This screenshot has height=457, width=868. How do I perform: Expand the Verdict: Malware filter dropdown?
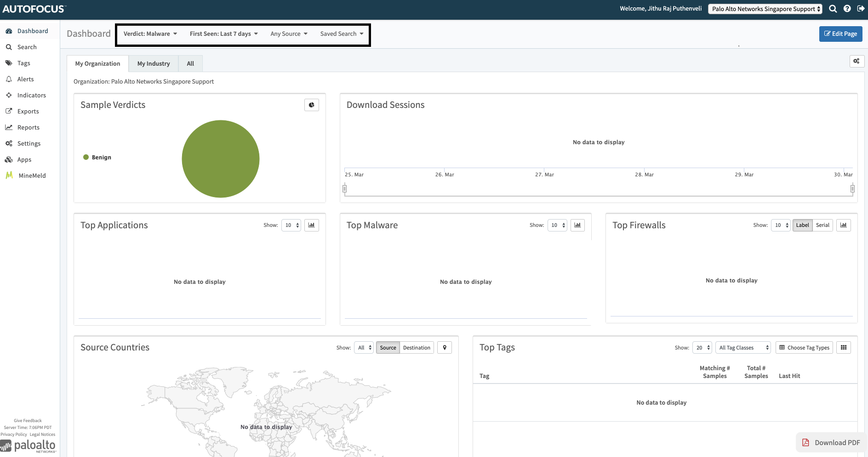[150, 34]
